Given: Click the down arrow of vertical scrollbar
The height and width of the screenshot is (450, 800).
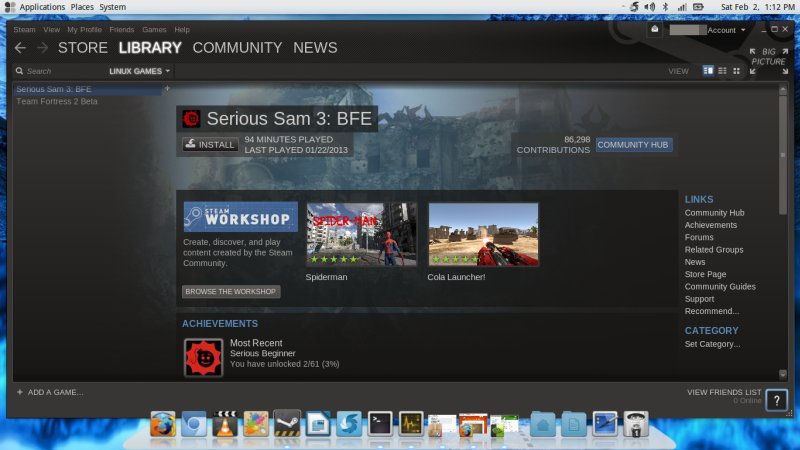Looking at the screenshot, I should [x=783, y=374].
